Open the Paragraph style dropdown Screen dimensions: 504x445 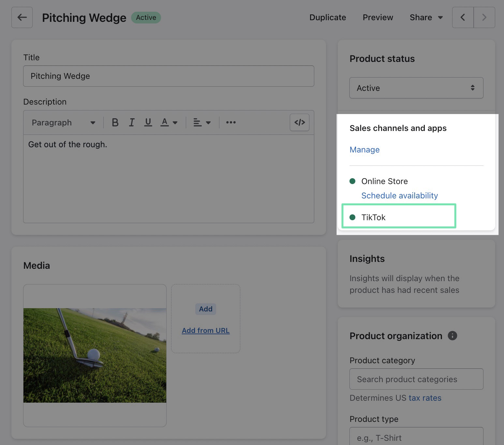pyautogui.click(x=63, y=122)
